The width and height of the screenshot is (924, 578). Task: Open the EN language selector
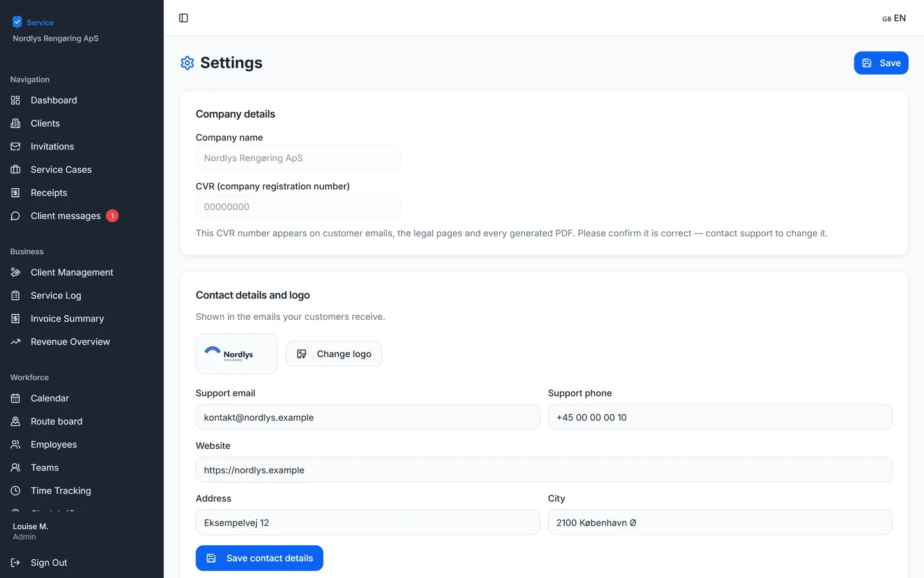coord(894,18)
